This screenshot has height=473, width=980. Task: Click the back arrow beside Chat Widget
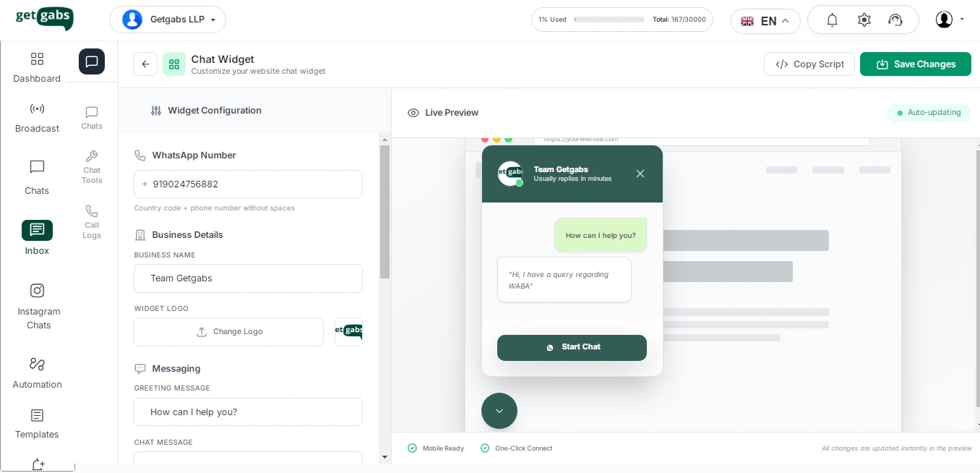[x=145, y=64]
